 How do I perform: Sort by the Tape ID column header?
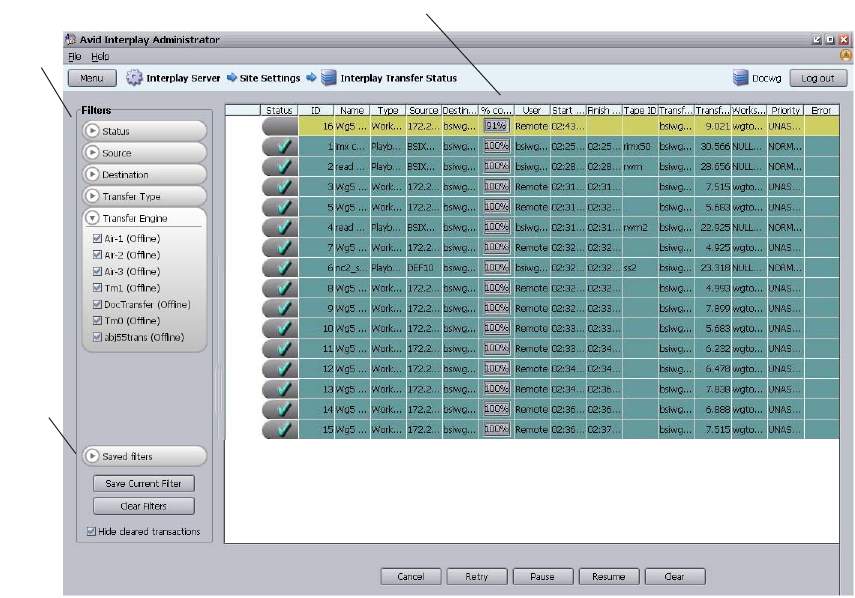(x=640, y=110)
